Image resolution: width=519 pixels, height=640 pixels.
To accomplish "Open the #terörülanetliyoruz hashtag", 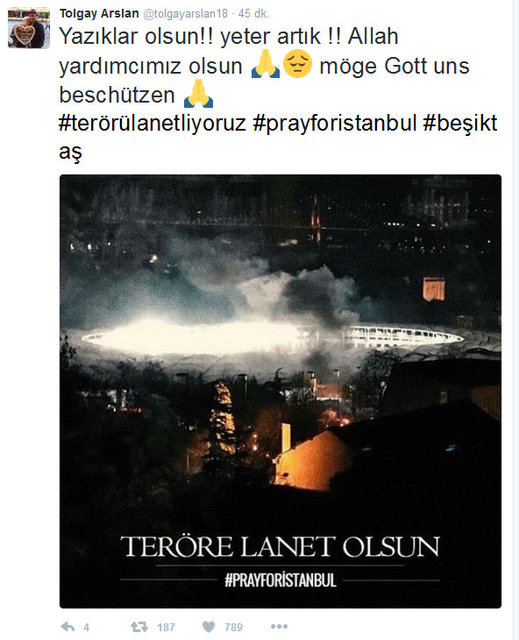I will (x=153, y=123).
